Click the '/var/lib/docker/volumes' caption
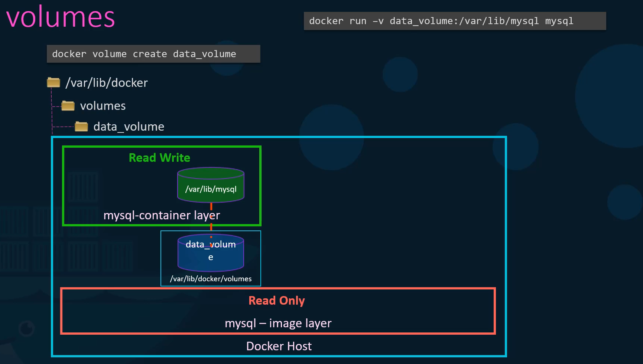Screen dimensions: 643x364 pyautogui.click(x=211, y=279)
